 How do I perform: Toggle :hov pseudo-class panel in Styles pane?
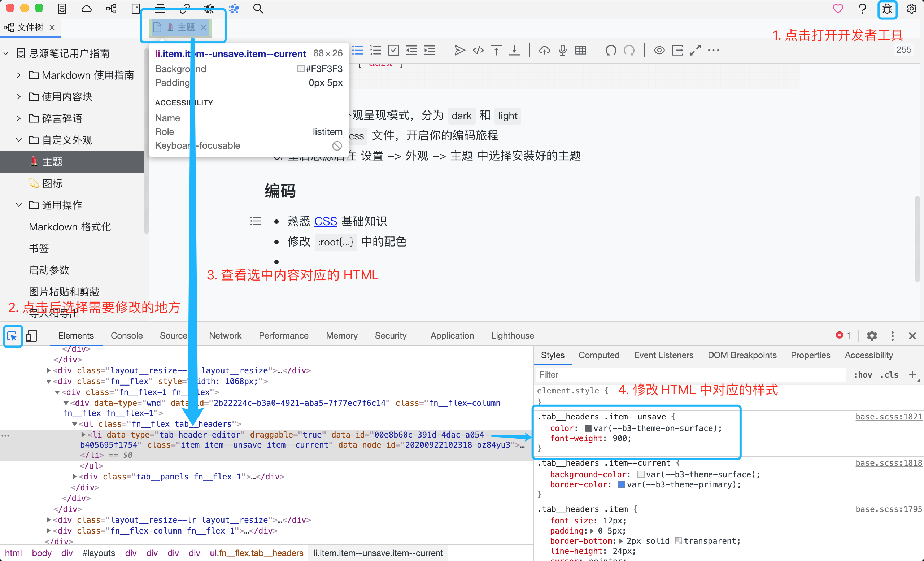[863, 374]
